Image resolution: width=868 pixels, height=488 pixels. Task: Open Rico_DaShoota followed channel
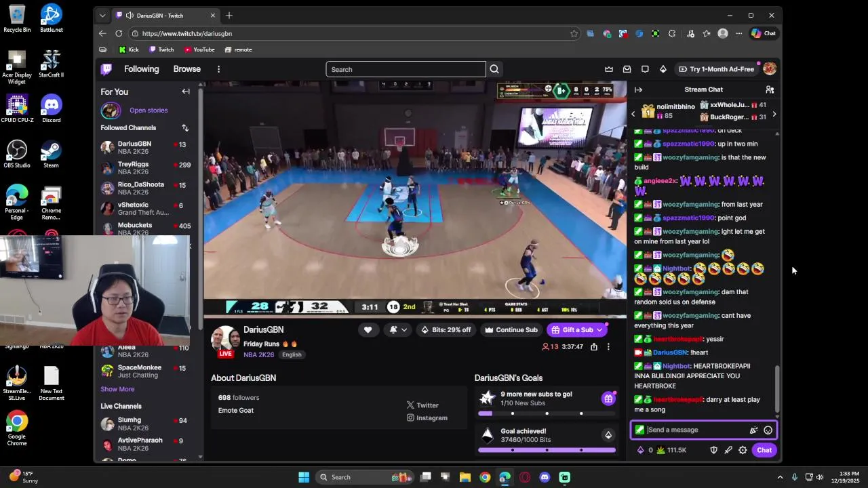(x=146, y=188)
